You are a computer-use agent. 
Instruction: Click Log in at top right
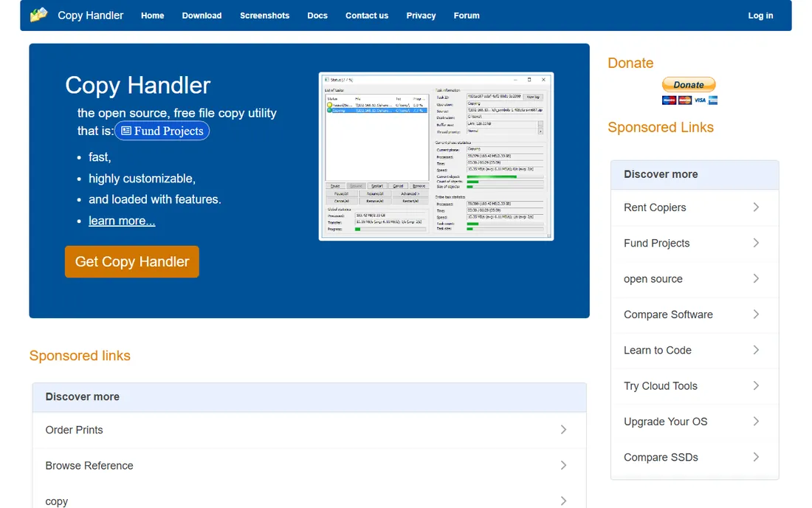pos(760,16)
